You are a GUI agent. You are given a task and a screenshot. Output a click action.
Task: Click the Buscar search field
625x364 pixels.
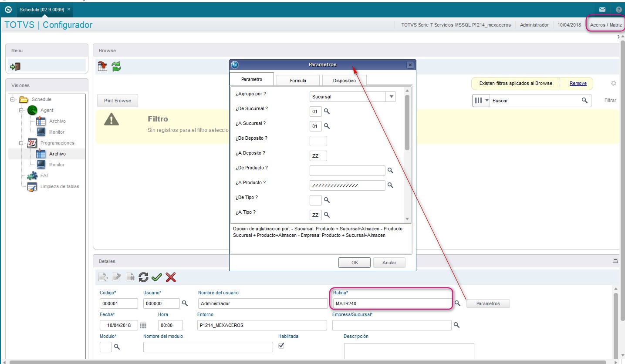[x=535, y=101]
